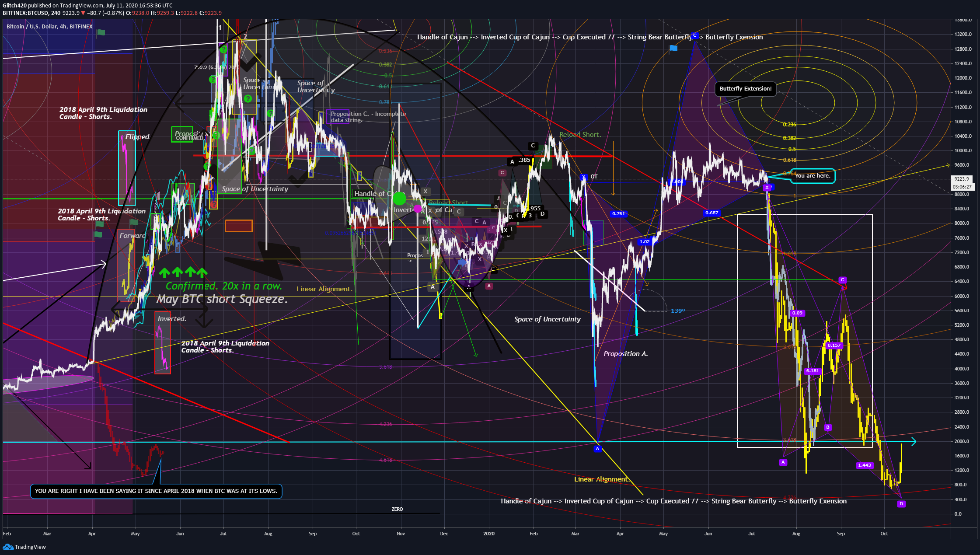
Task: Click the 'Flipped' label
Action: 137,137
